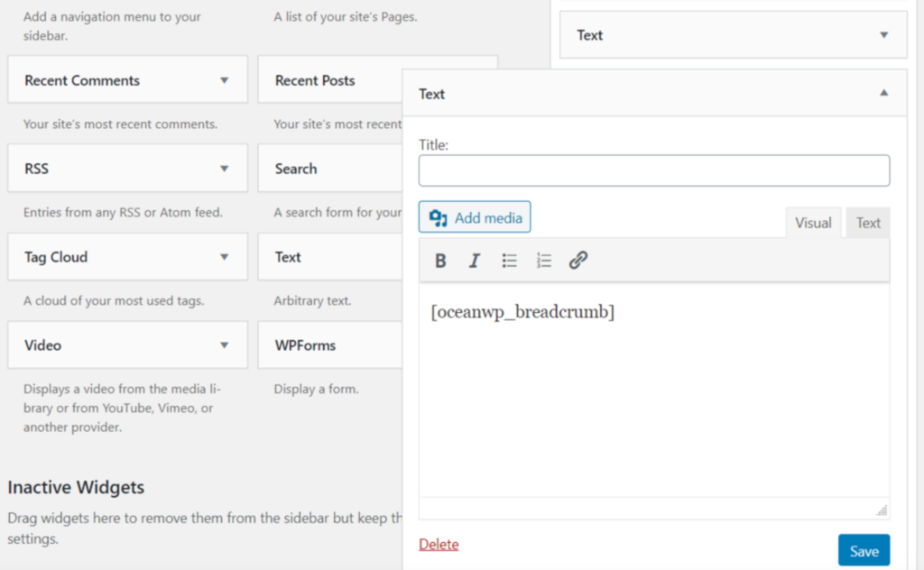Expand the Recent Comments widget
The height and width of the screenshot is (570, 924).
tap(224, 80)
